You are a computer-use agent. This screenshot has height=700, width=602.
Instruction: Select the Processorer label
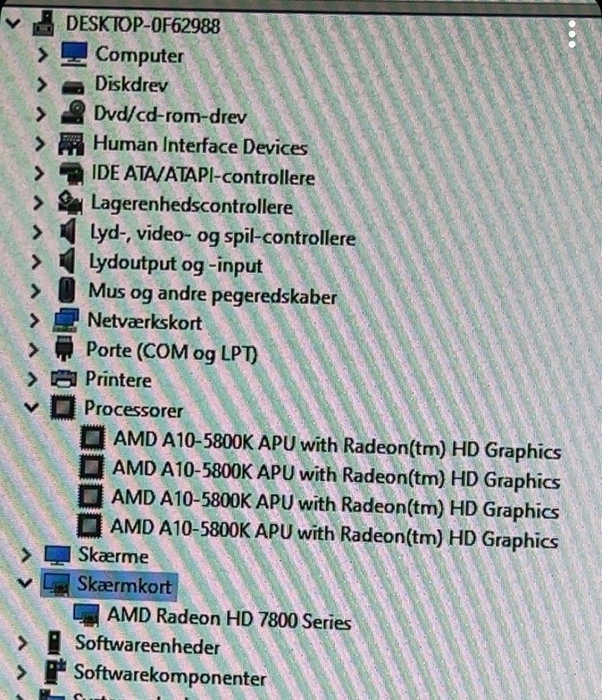click(134, 409)
